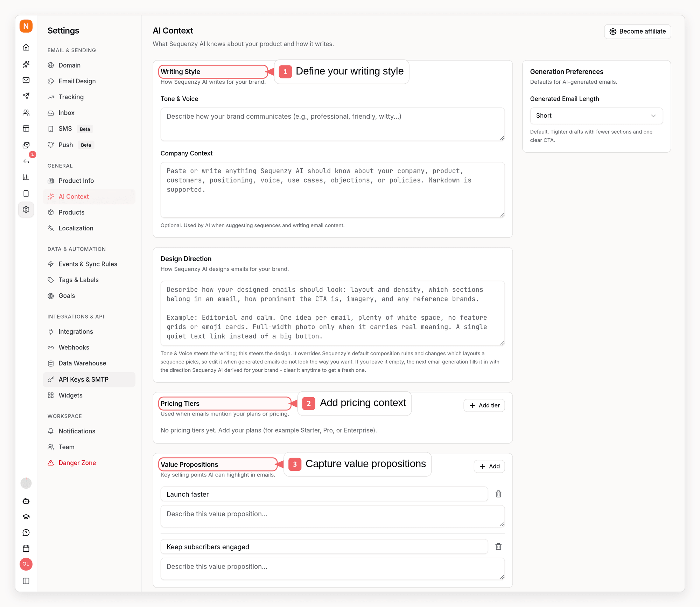Image resolution: width=700 pixels, height=607 pixels.
Task: Focus the Tone & Voice text area
Action: click(332, 124)
